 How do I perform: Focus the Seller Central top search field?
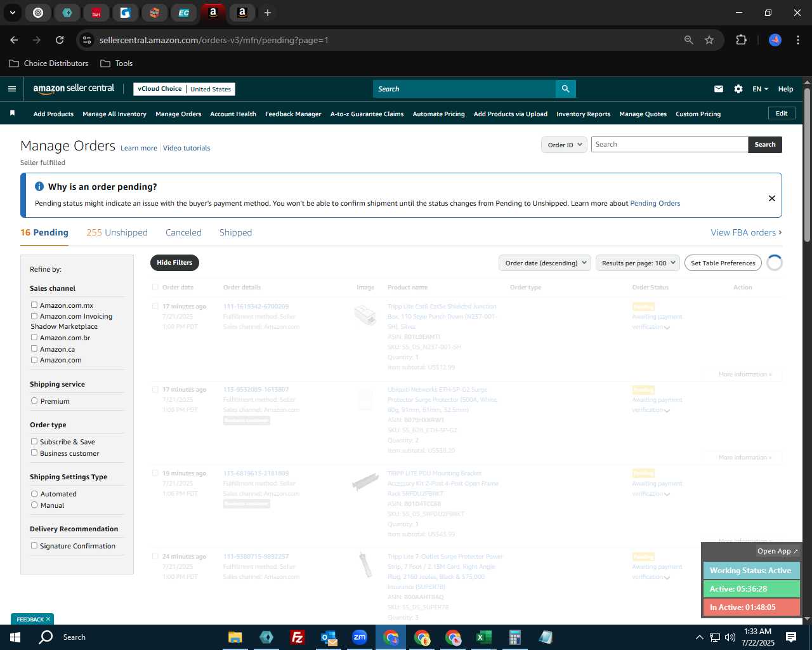[x=464, y=89]
